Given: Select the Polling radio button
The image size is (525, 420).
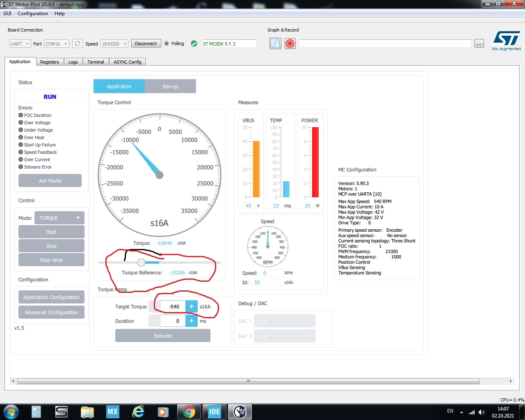Looking at the screenshot, I should coord(167,43).
